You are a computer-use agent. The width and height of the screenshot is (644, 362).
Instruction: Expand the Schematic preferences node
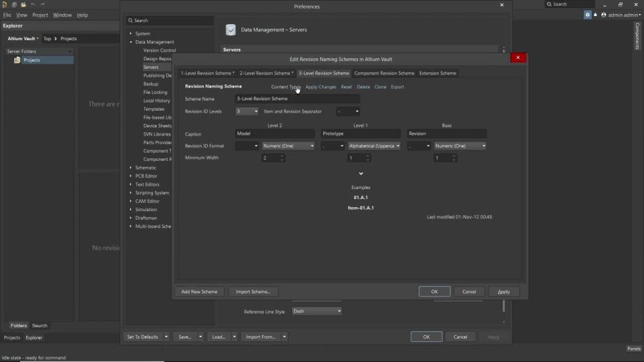(131, 168)
